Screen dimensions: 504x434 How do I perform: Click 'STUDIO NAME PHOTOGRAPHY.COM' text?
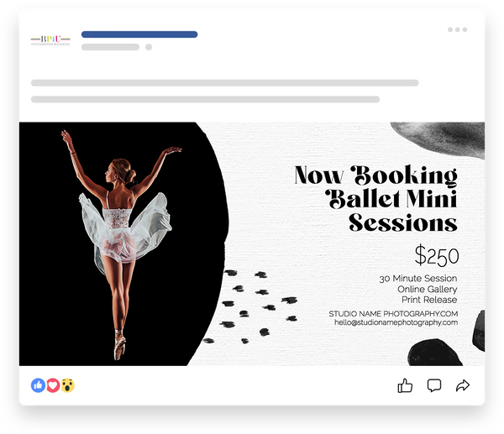pyautogui.click(x=393, y=313)
